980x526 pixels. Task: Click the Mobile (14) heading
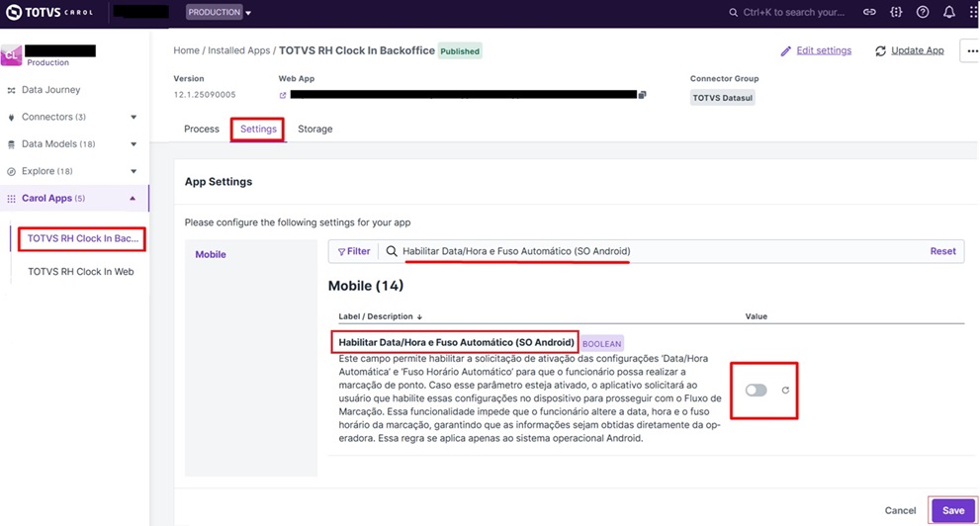tap(366, 286)
